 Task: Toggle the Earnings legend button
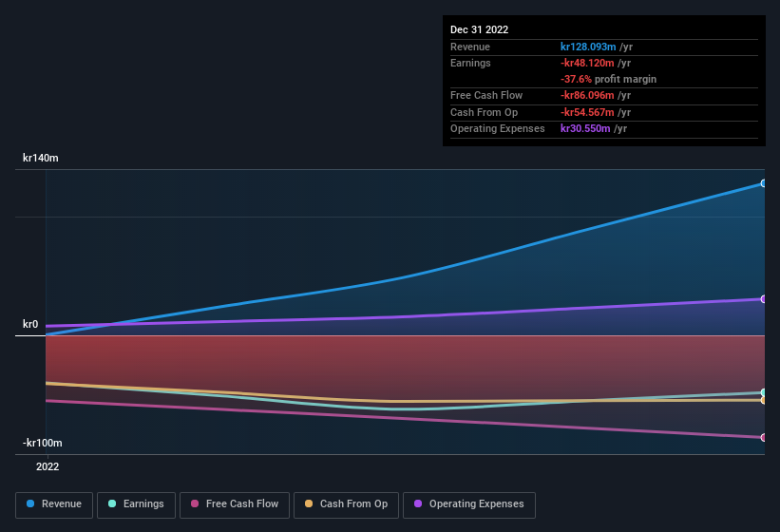(x=136, y=504)
